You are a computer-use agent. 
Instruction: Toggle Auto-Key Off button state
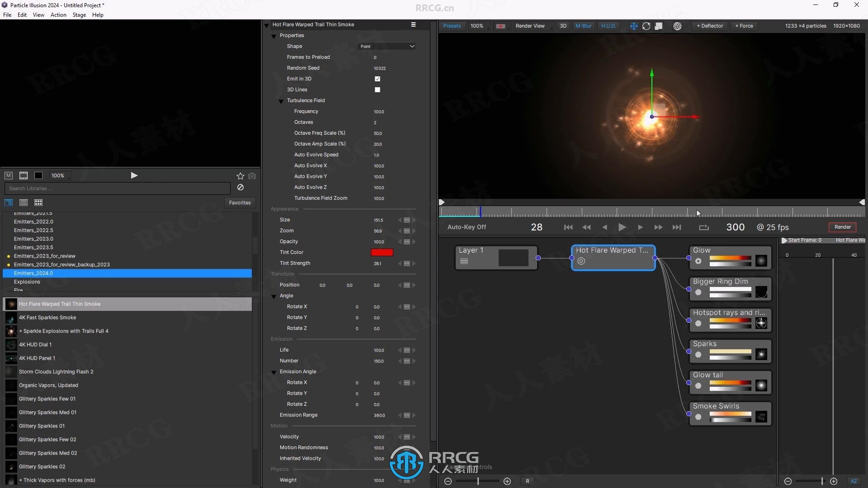tap(467, 227)
